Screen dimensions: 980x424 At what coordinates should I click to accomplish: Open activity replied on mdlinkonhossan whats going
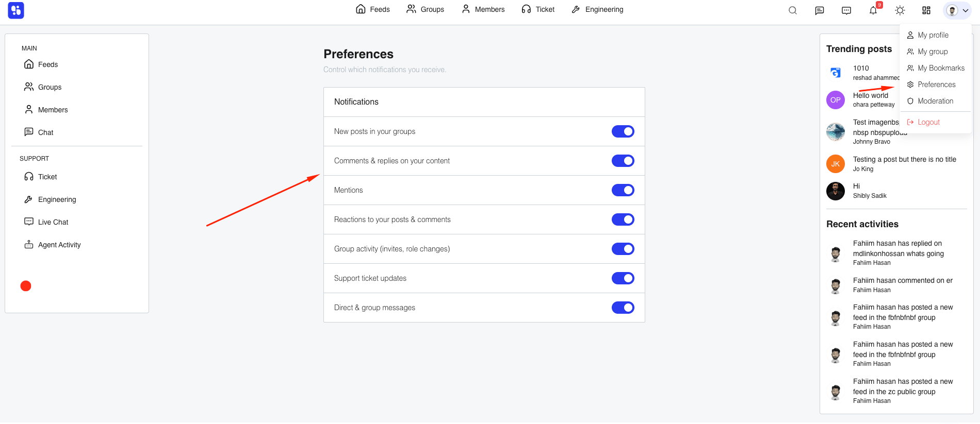[899, 248]
